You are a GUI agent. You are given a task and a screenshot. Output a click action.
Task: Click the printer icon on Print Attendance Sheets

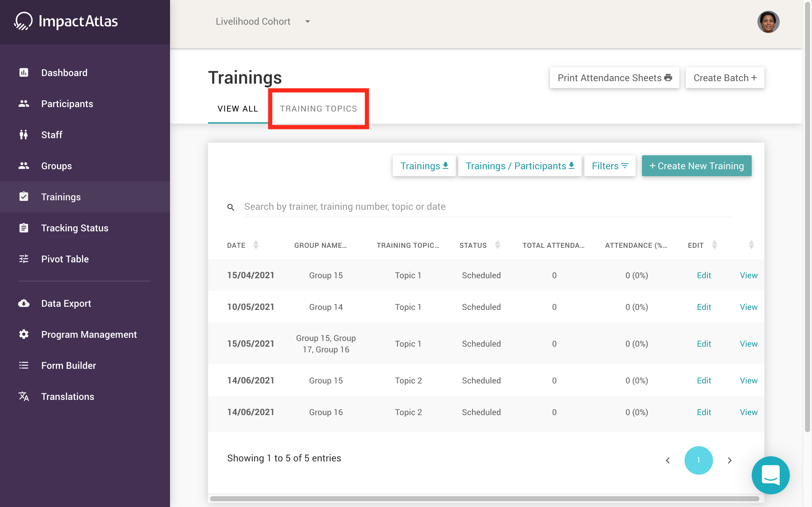coord(668,77)
